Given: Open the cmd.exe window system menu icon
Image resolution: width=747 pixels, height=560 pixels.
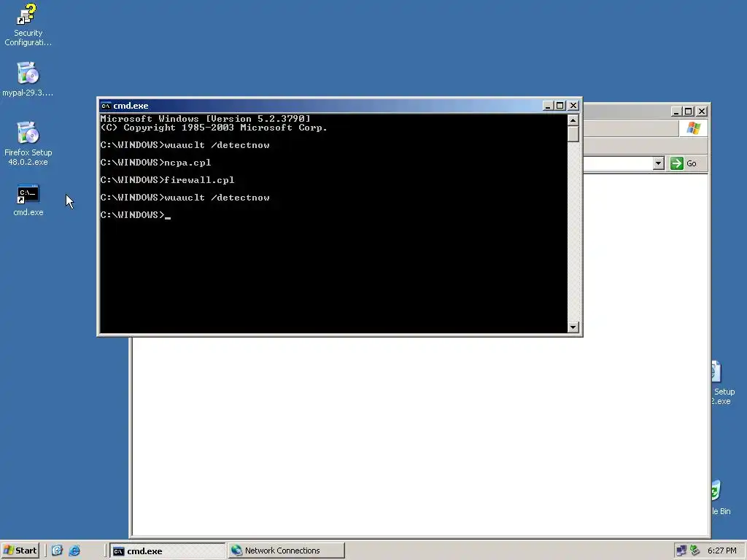Looking at the screenshot, I should point(106,106).
